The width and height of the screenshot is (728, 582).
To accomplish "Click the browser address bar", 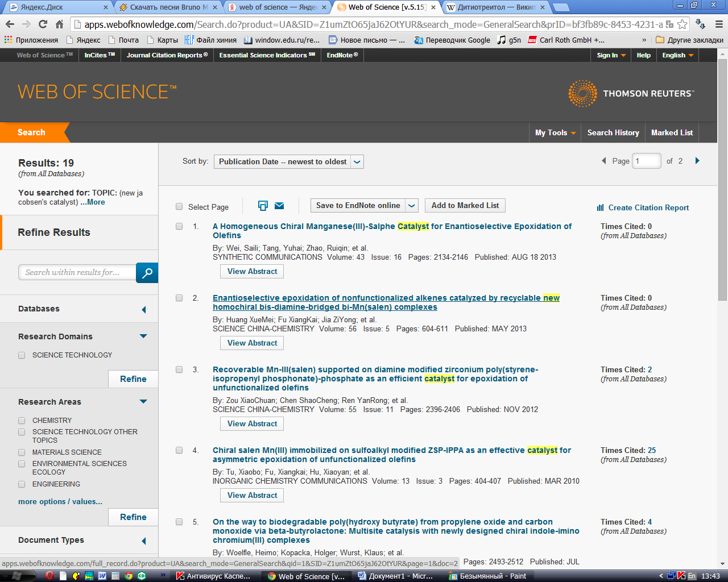I will (373, 24).
